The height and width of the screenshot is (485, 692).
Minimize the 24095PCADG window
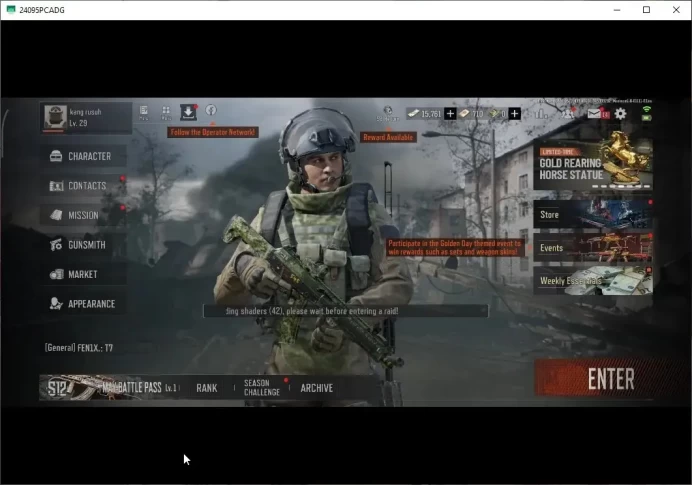tap(617, 10)
